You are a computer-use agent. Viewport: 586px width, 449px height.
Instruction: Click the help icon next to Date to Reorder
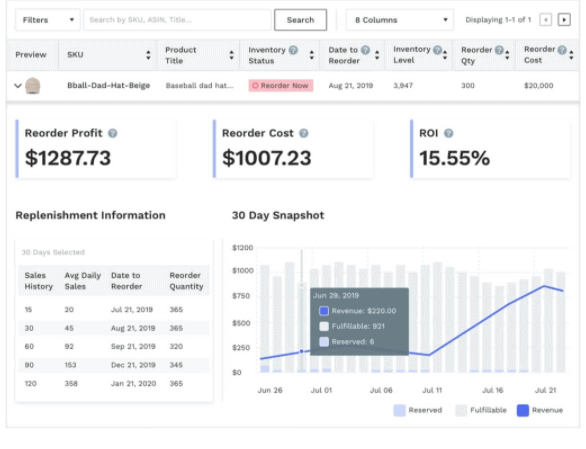tap(366, 50)
